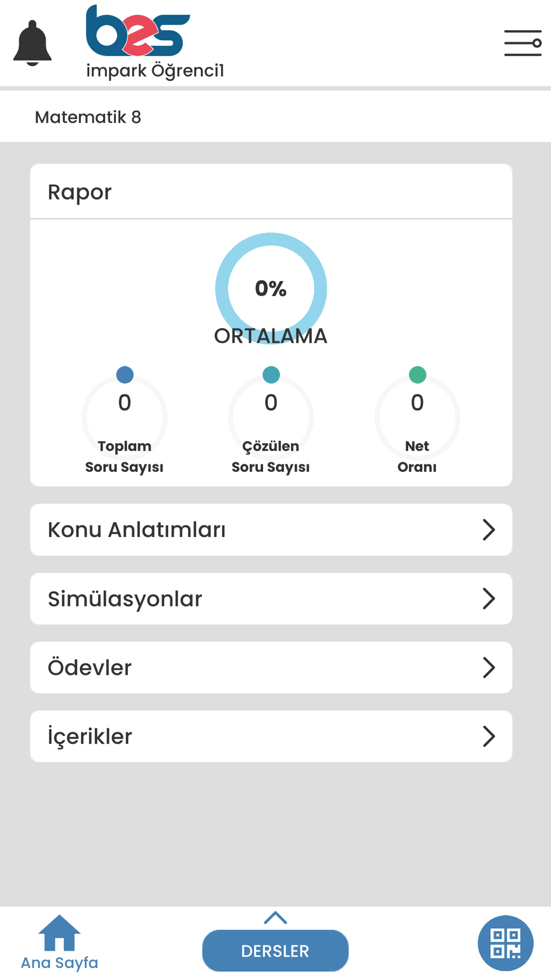Open the Konu Anlatımları section
This screenshot has height=980, width=551.
271,530
